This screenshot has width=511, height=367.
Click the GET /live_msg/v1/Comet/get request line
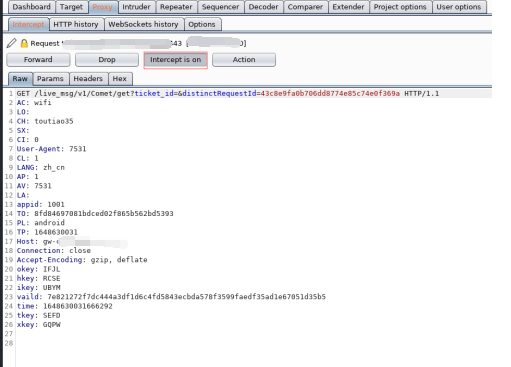coord(228,94)
